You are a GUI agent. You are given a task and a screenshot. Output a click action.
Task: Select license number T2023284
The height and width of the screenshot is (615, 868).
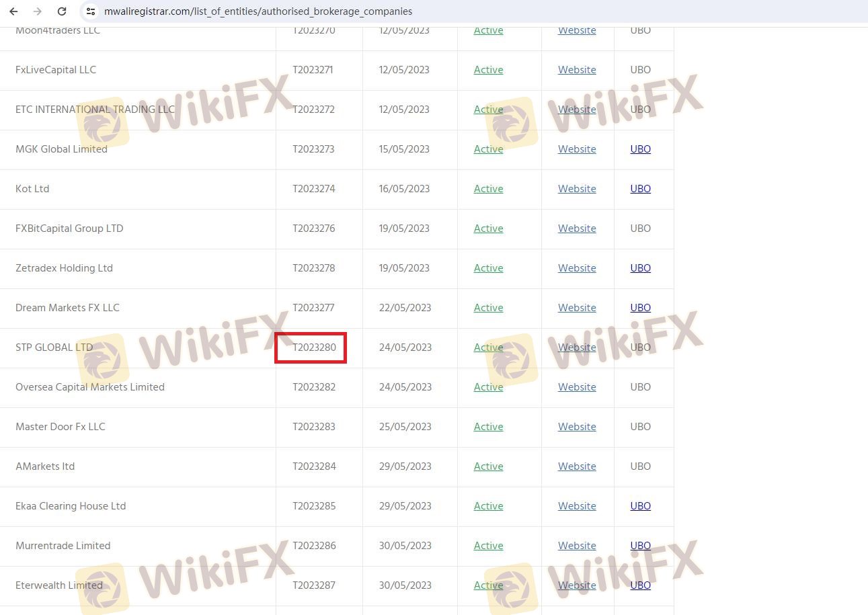[314, 466]
